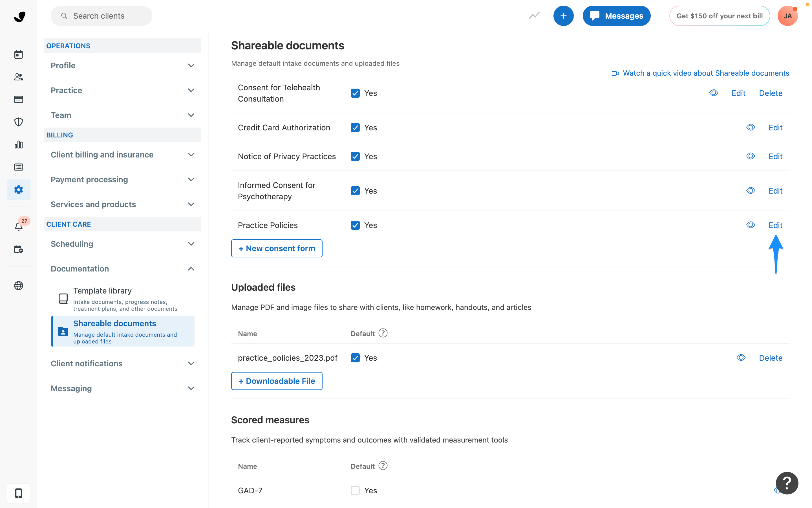Open the calendar icon in left rail

click(18, 54)
